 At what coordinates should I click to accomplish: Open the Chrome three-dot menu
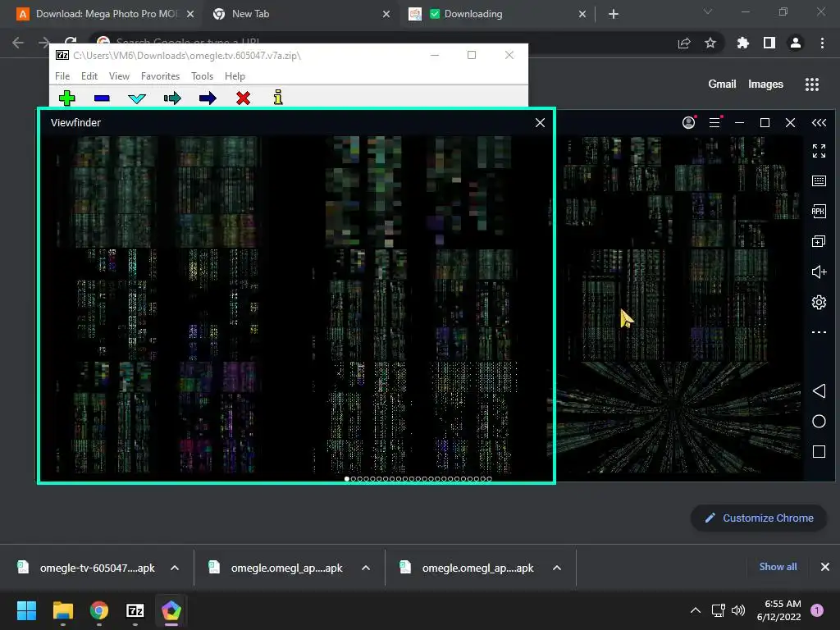click(x=822, y=43)
